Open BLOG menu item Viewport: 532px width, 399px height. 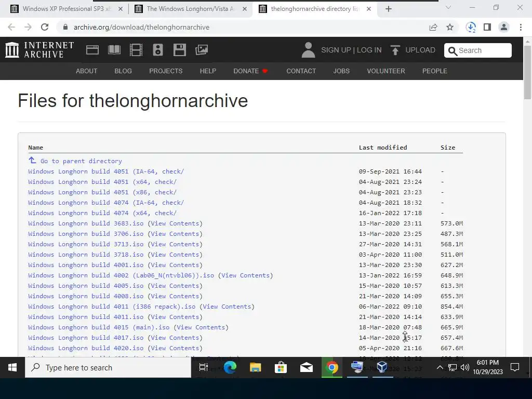[x=123, y=71]
